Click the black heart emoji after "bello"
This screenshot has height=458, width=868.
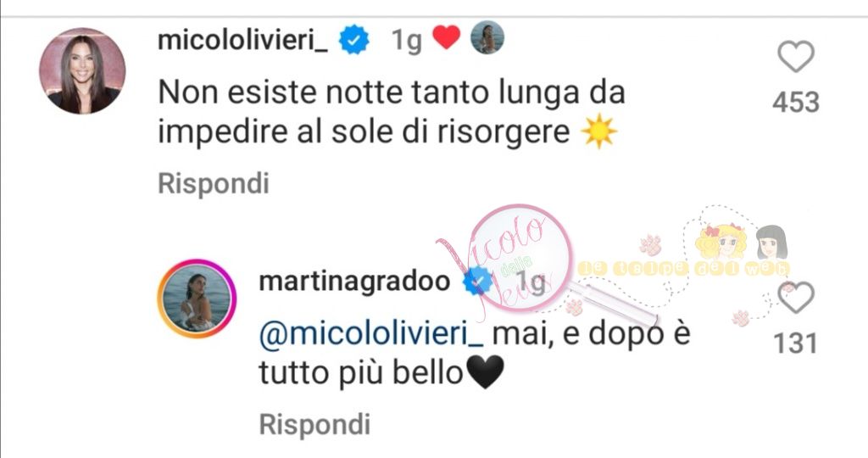click(x=486, y=372)
